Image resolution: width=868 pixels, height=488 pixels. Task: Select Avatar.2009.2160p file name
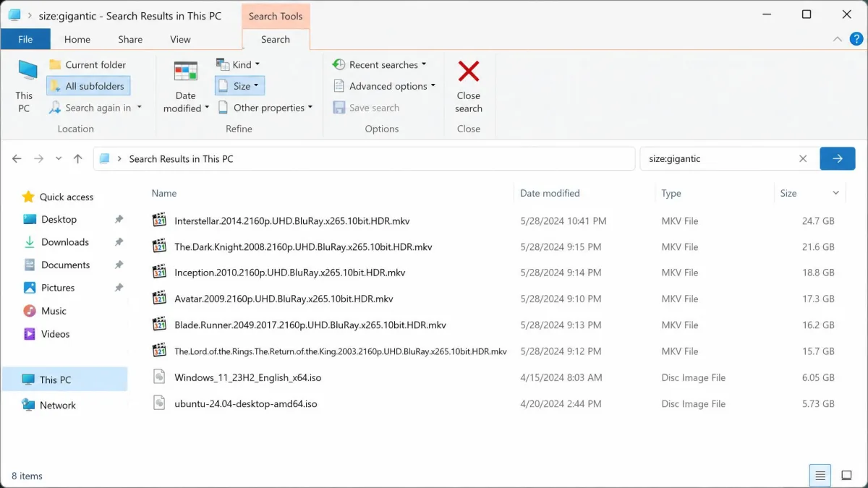tap(284, 299)
